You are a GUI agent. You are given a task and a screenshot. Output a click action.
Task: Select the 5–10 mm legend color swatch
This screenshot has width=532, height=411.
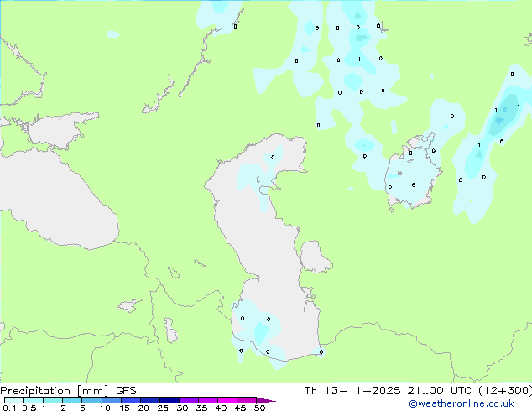91,400
